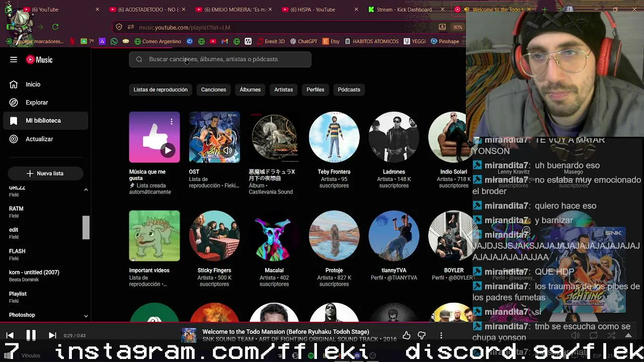Click the sidebar scroll down arrow
Screen dimensions: 644x362
(86, 316)
